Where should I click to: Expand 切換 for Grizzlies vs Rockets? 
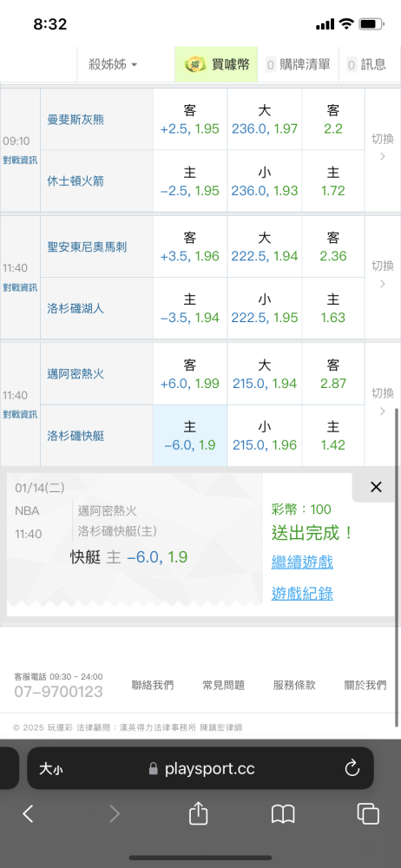382,148
